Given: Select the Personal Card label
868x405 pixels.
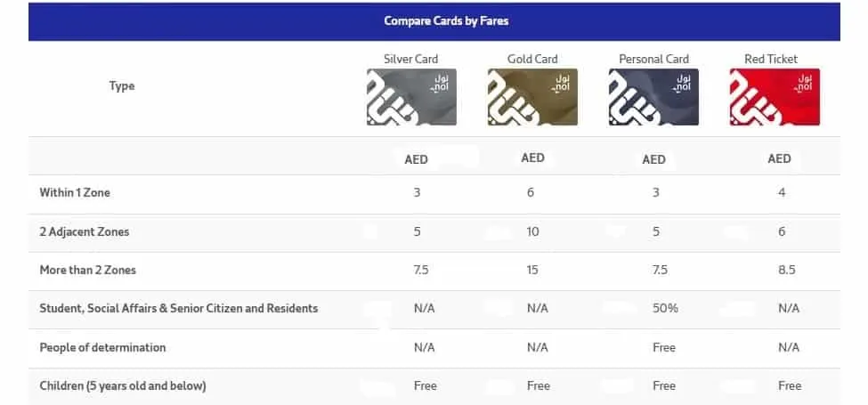Looking at the screenshot, I should click(x=653, y=59).
